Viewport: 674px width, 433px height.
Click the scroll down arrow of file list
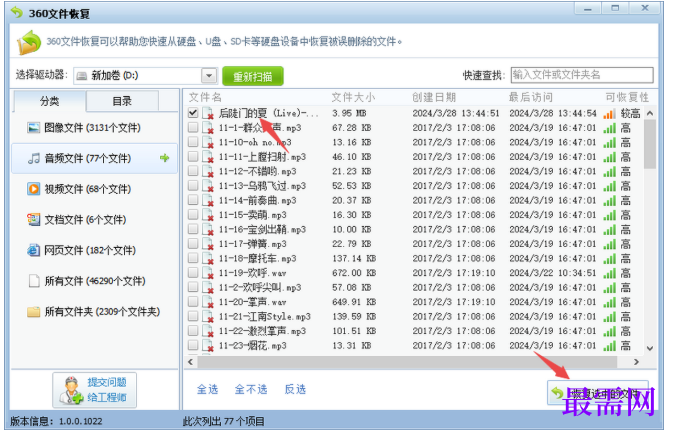pyautogui.click(x=649, y=348)
